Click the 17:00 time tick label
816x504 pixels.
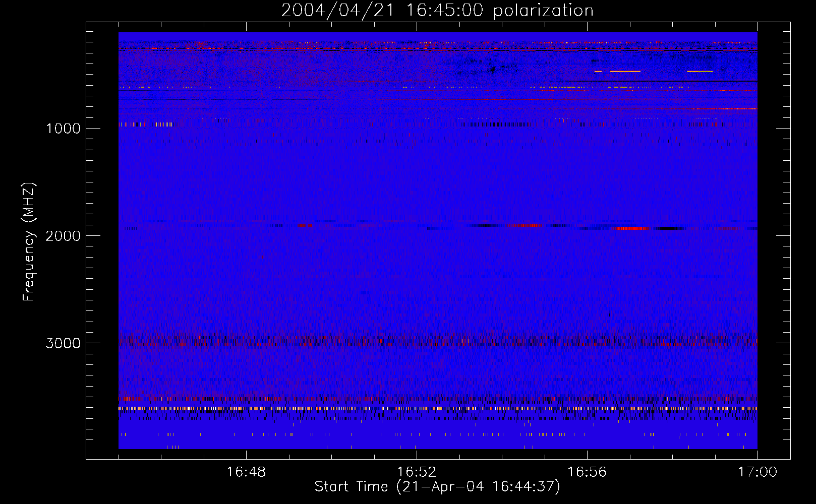[x=757, y=472]
